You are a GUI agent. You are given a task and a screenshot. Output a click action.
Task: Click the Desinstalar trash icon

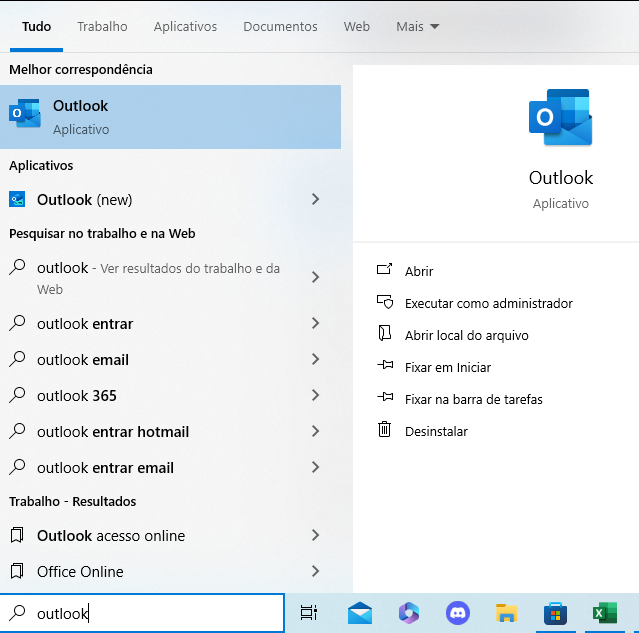coord(384,429)
